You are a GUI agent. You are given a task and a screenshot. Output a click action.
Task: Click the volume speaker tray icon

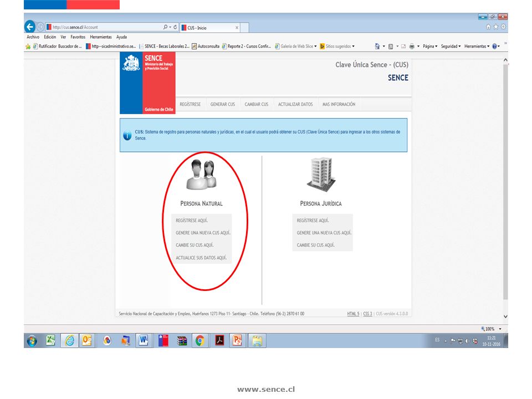pos(468,341)
